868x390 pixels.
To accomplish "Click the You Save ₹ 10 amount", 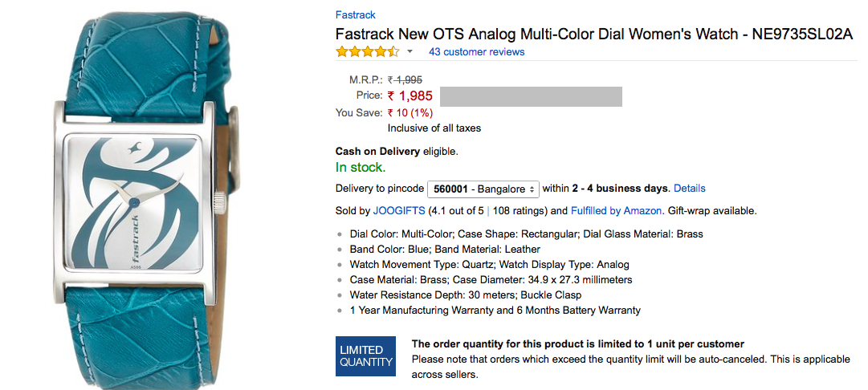I will tap(410, 113).
